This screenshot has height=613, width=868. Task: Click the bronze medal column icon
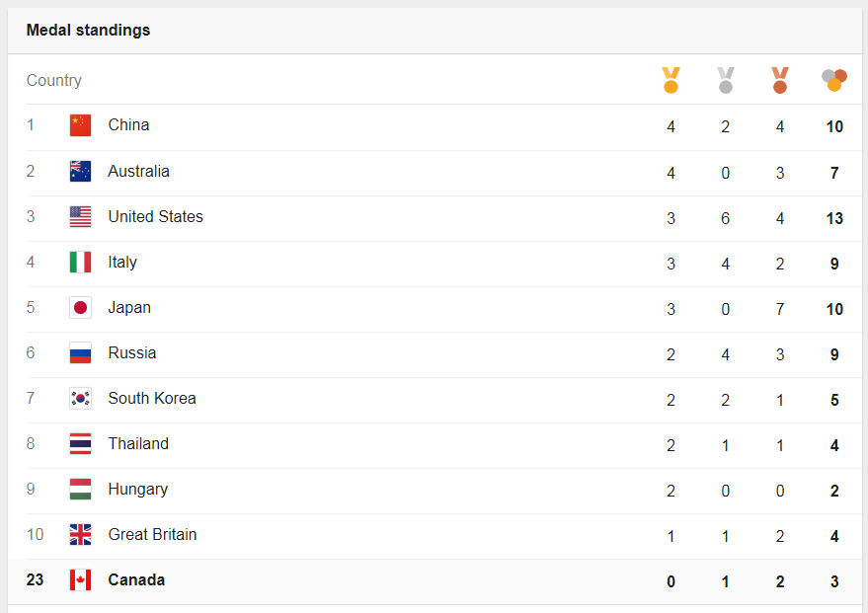tap(780, 80)
